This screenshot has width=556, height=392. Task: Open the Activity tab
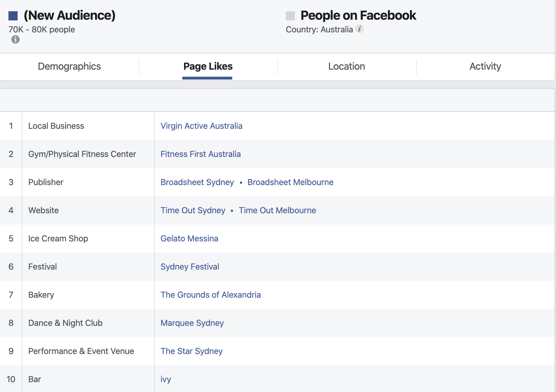(x=485, y=67)
